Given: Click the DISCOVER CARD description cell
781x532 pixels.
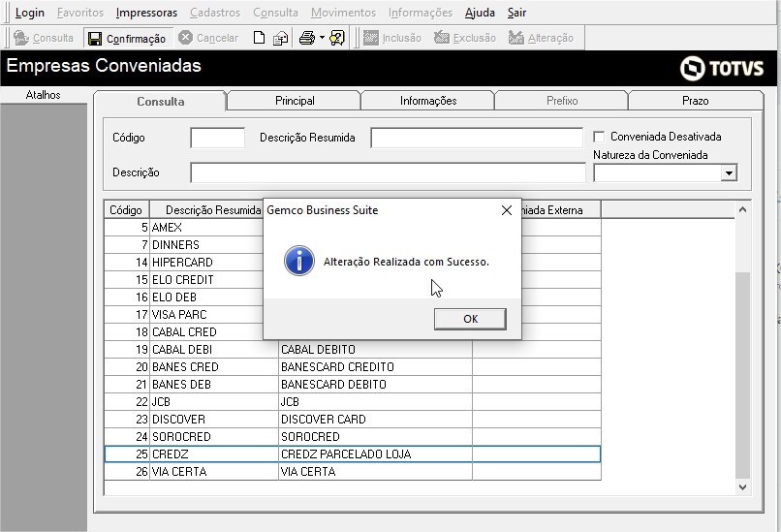Looking at the screenshot, I should coord(375,420).
